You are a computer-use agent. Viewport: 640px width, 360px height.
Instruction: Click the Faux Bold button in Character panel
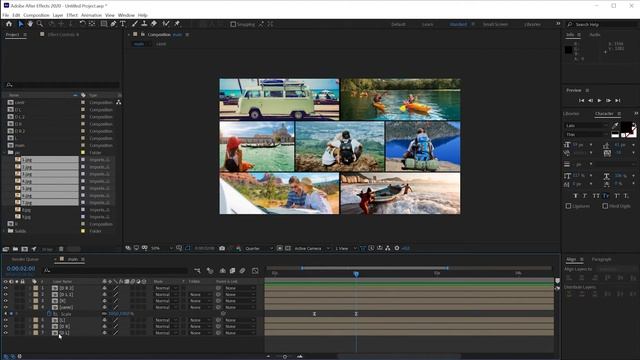[x=576, y=196]
